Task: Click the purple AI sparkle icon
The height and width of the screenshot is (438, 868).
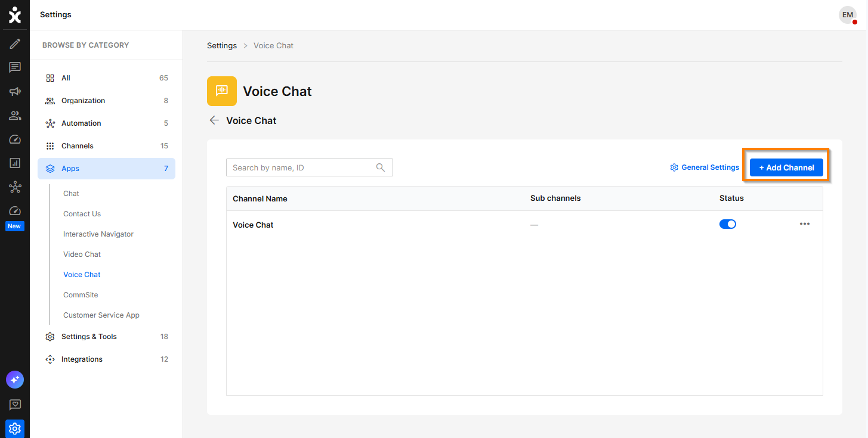Action: click(x=15, y=380)
